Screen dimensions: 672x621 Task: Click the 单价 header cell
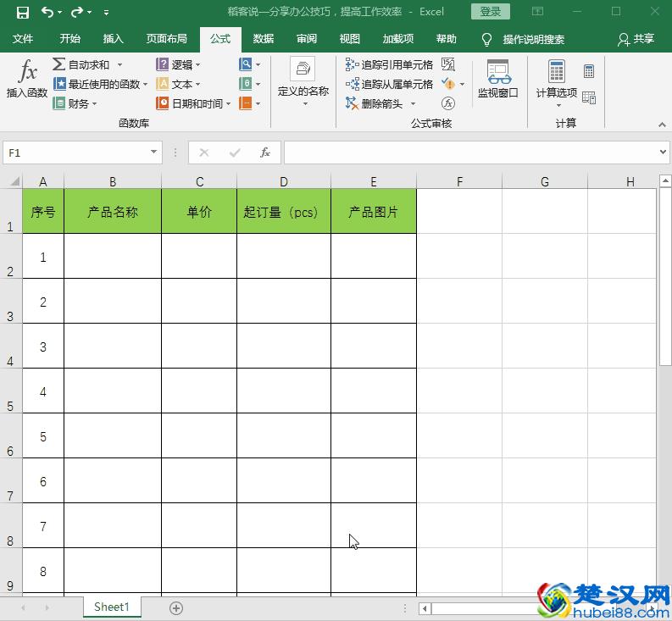pyautogui.click(x=199, y=212)
